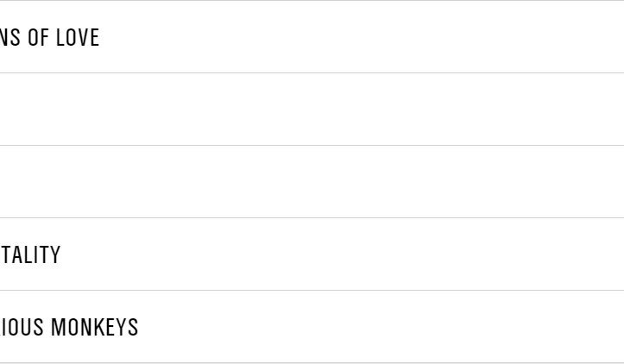Viewport: 624px width, 364px height.
Task: Click empty space right of "NS OF LOVE"
Action: pos(362,38)
